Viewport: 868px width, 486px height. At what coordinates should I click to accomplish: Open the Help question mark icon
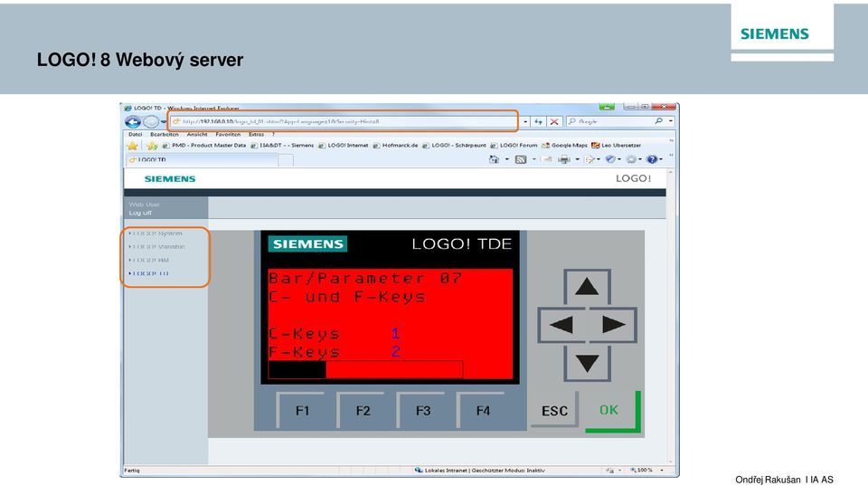pyautogui.click(x=652, y=159)
